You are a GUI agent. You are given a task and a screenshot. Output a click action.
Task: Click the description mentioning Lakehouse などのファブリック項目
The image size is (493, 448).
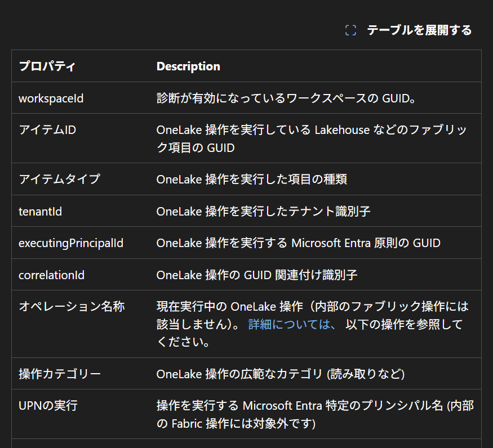pos(312,138)
